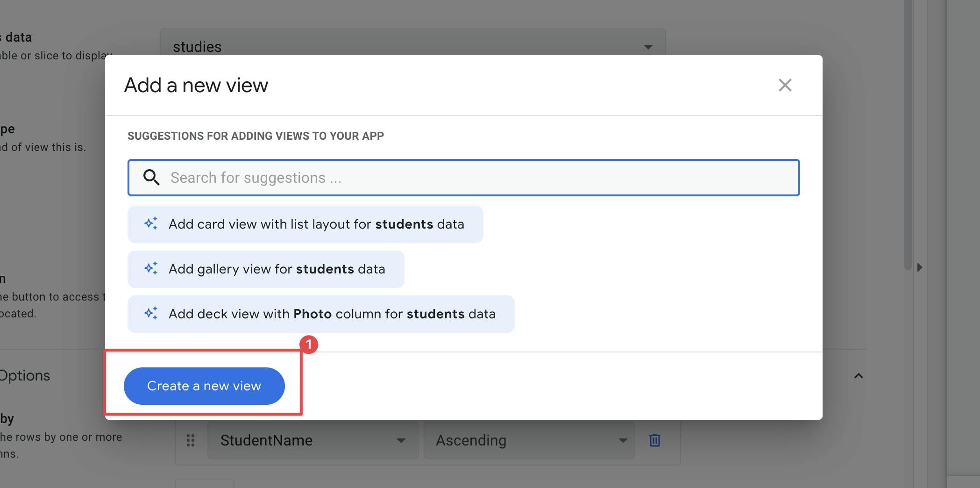Delete the StudentName sort row via trash icon
Viewport: 980px width, 488px height.
(654, 440)
